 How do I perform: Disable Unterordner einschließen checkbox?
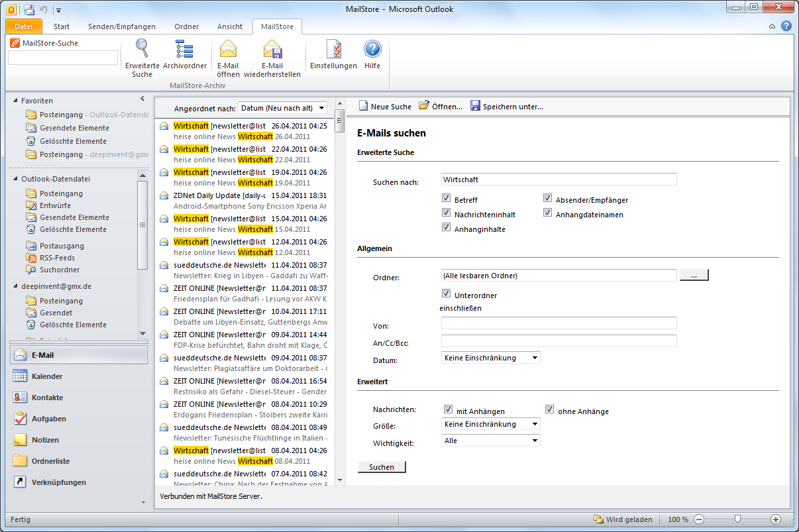447,295
